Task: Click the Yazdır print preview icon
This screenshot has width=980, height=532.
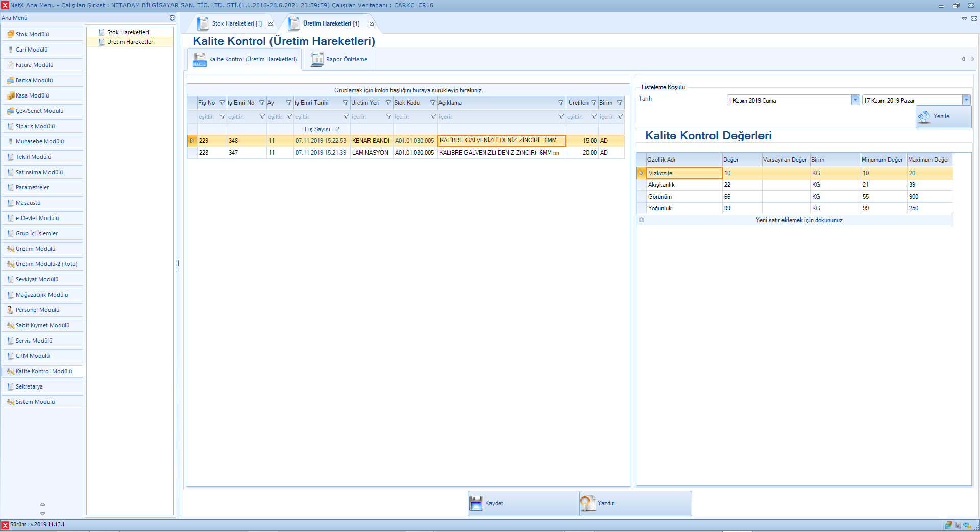Action: (x=588, y=503)
